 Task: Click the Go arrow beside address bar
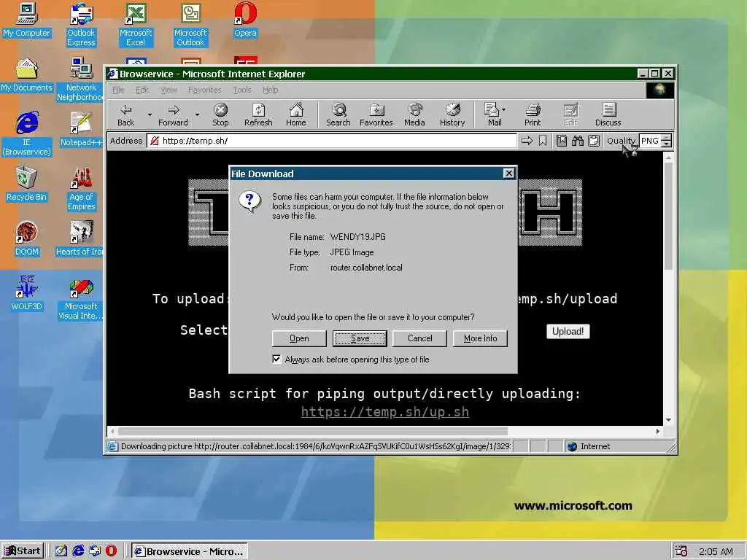[x=527, y=141]
